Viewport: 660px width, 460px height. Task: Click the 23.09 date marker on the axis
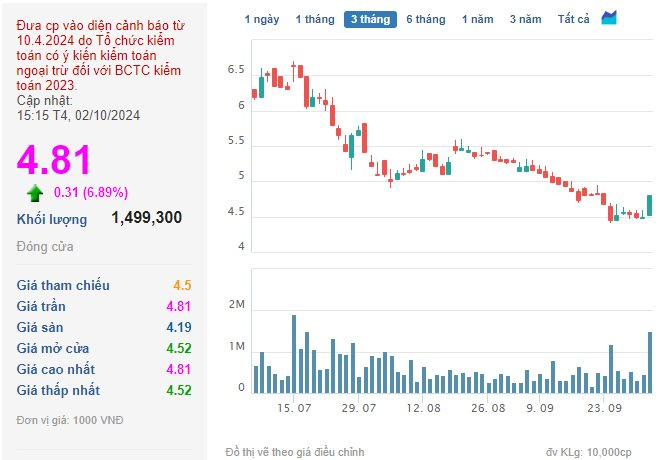(x=604, y=408)
